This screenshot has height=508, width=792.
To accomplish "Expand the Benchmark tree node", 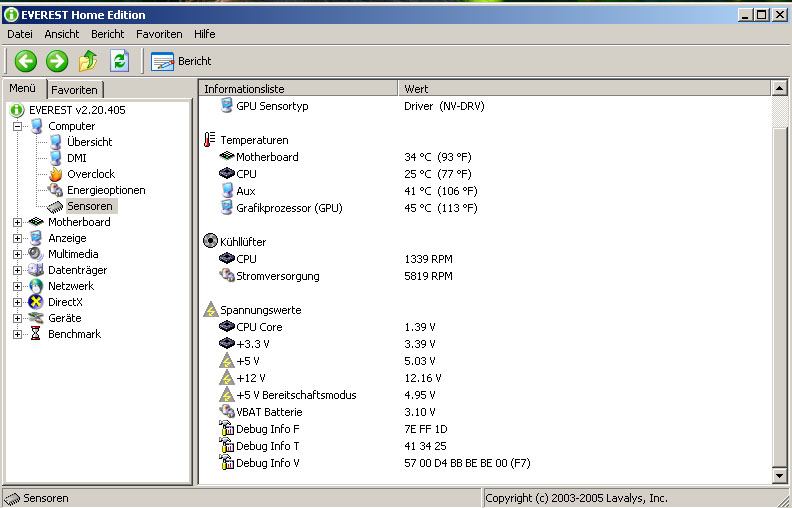I will click(17, 334).
